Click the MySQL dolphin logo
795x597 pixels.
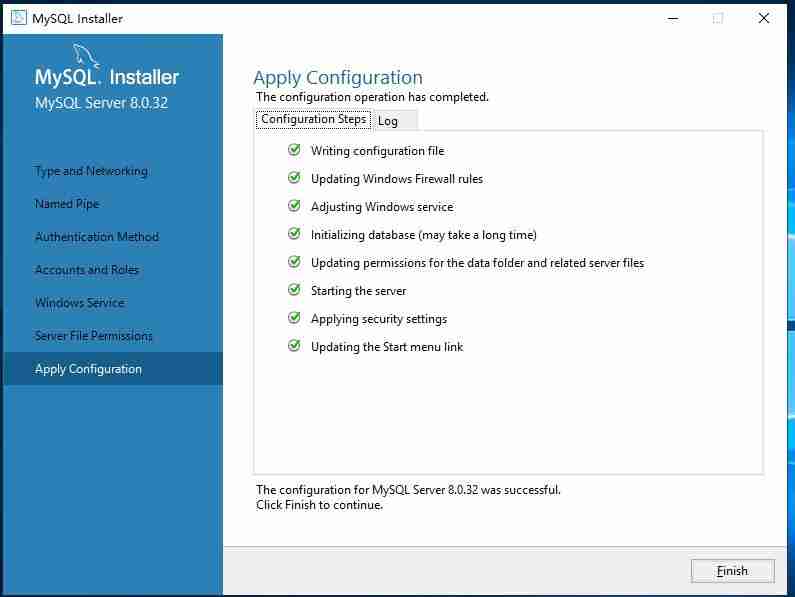coord(85,55)
